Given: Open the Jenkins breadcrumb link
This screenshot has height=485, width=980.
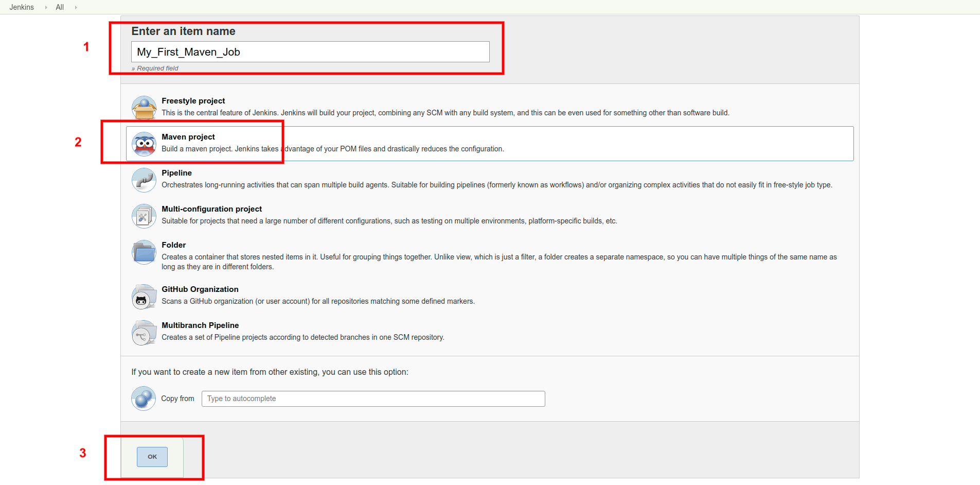Looking at the screenshot, I should click(22, 7).
